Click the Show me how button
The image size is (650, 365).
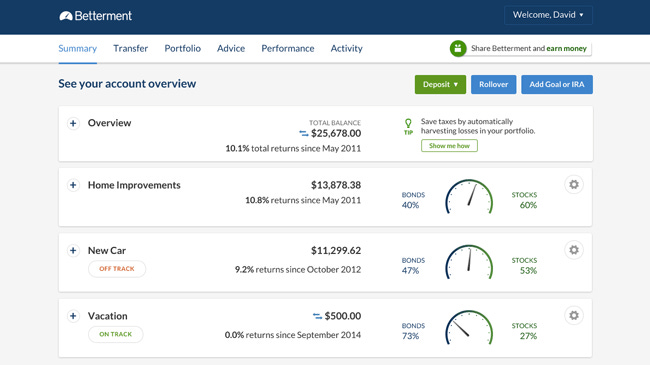pos(449,146)
